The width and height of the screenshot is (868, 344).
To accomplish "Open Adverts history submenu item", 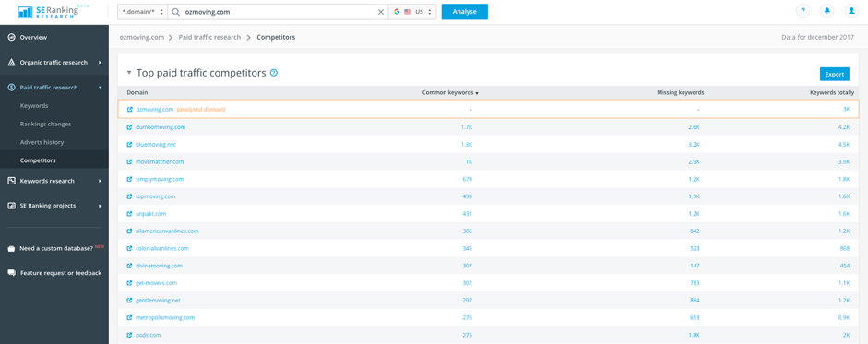I will (x=42, y=142).
